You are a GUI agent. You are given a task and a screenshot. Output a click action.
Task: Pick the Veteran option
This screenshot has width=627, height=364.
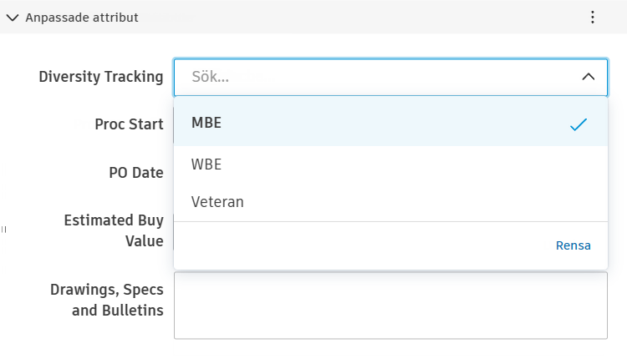(217, 201)
